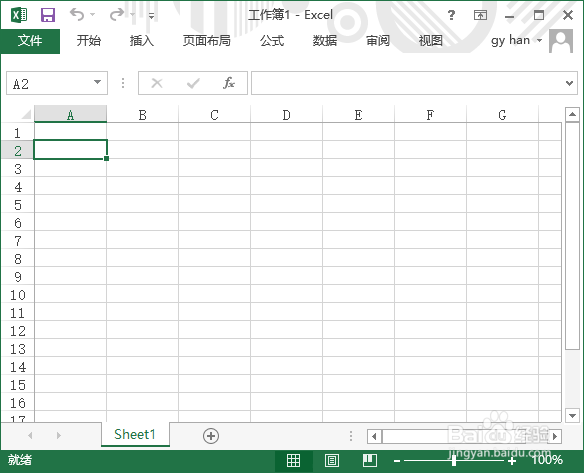Select column G header
Screen dimensions: 584x473
click(x=502, y=114)
